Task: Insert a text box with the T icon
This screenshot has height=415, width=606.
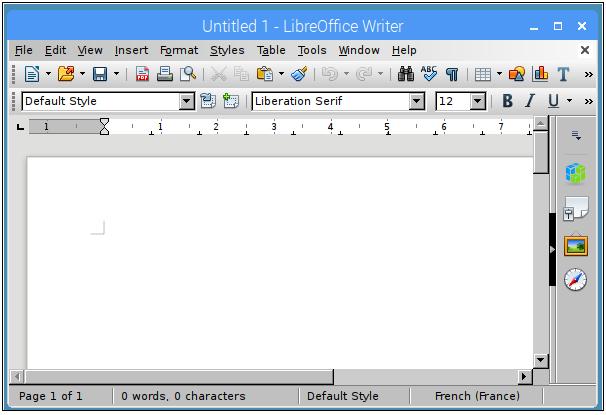Action: pyautogui.click(x=563, y=73)
